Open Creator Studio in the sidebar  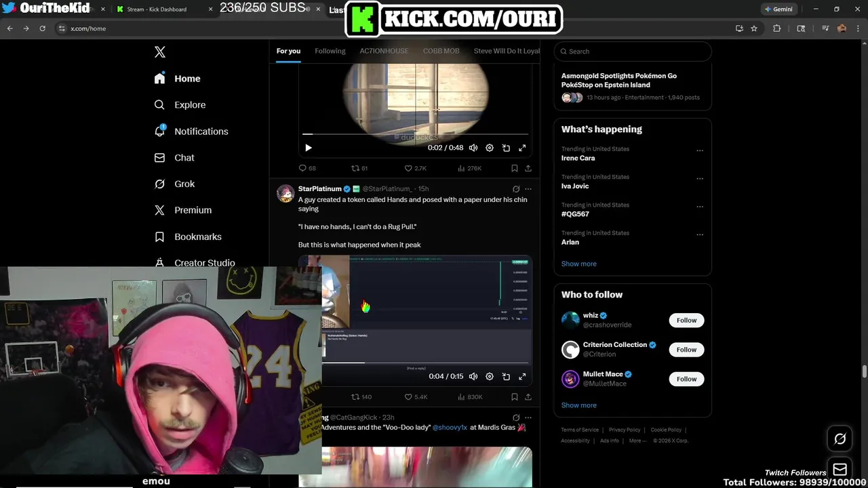tap(195, 262)
